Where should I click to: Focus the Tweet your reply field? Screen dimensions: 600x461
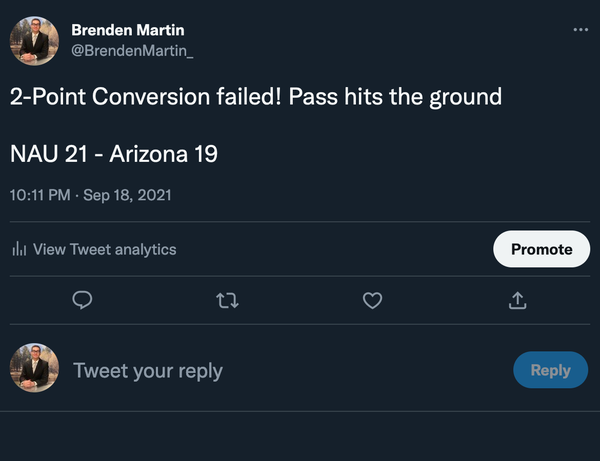pos(280,370)
